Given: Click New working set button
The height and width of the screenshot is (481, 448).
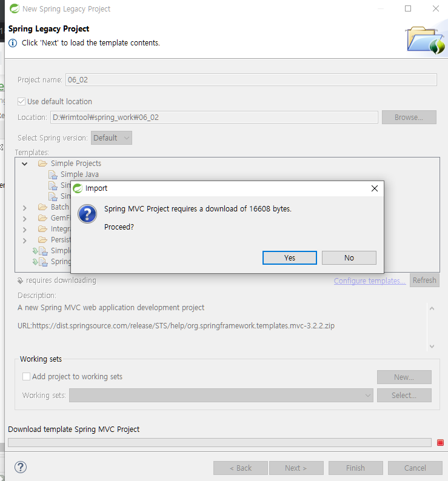Looking at the screenshot, I should pos(404,377).
